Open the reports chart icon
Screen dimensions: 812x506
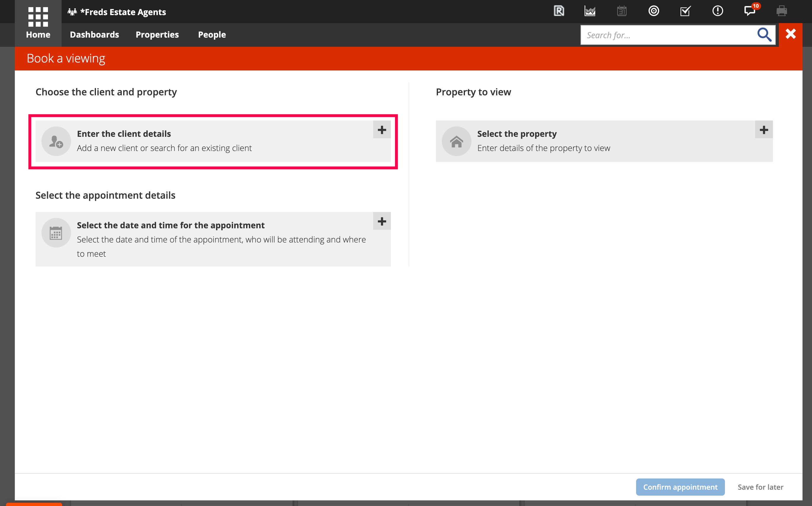590,11
